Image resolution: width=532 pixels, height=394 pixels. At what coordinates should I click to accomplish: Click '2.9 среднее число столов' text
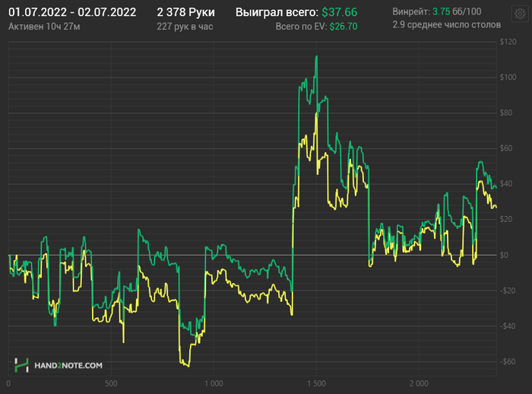click(447, 25)
